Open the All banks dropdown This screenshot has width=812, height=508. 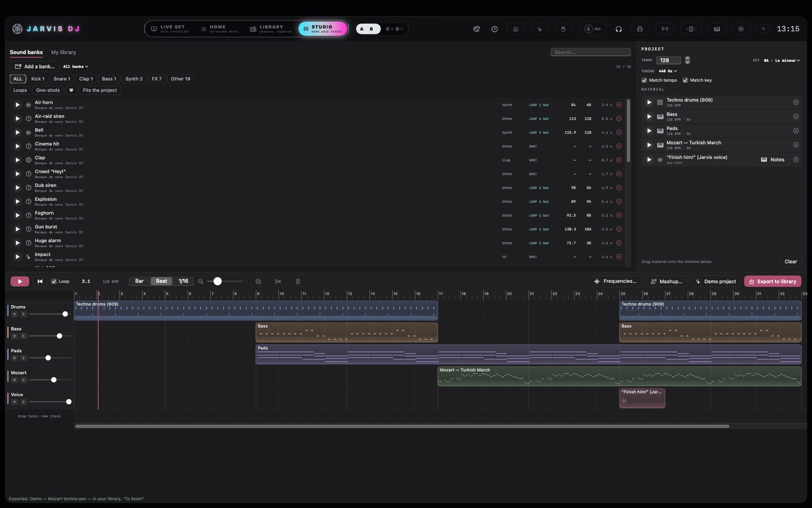(x=75, y=66)
